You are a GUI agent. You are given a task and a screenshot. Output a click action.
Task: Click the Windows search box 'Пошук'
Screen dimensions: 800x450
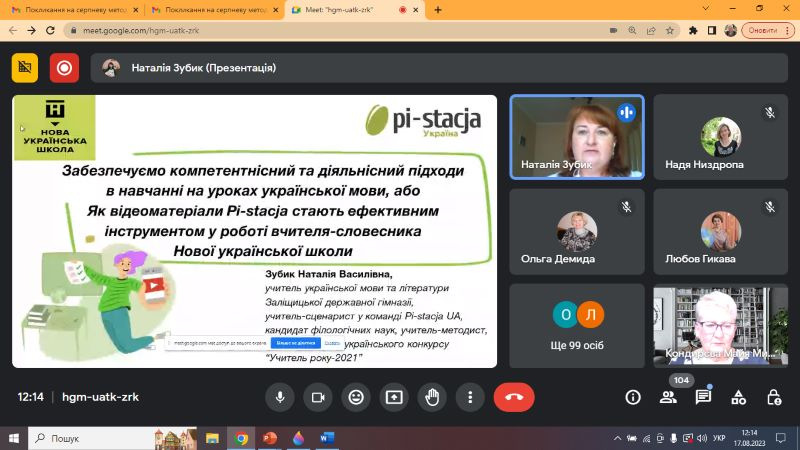tap(112, 438)
